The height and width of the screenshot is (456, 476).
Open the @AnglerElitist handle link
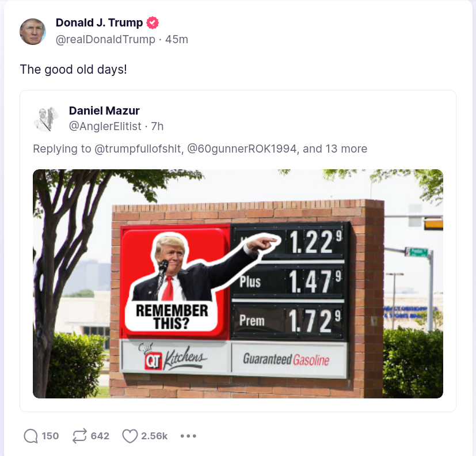(x=105, y=126)
